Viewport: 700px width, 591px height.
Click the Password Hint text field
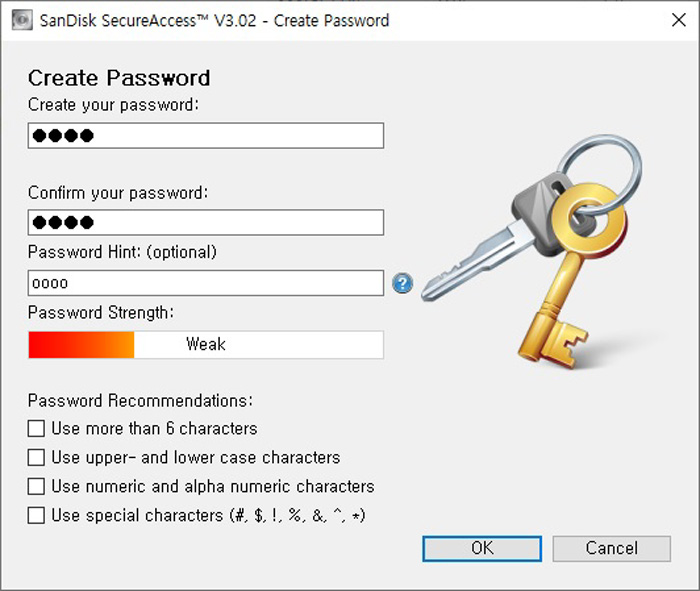206,283
